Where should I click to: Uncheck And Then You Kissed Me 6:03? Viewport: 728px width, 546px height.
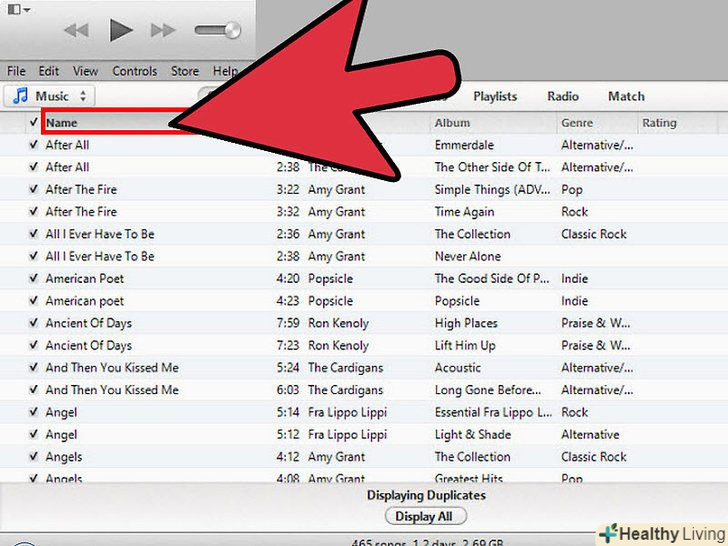(33, 390)
